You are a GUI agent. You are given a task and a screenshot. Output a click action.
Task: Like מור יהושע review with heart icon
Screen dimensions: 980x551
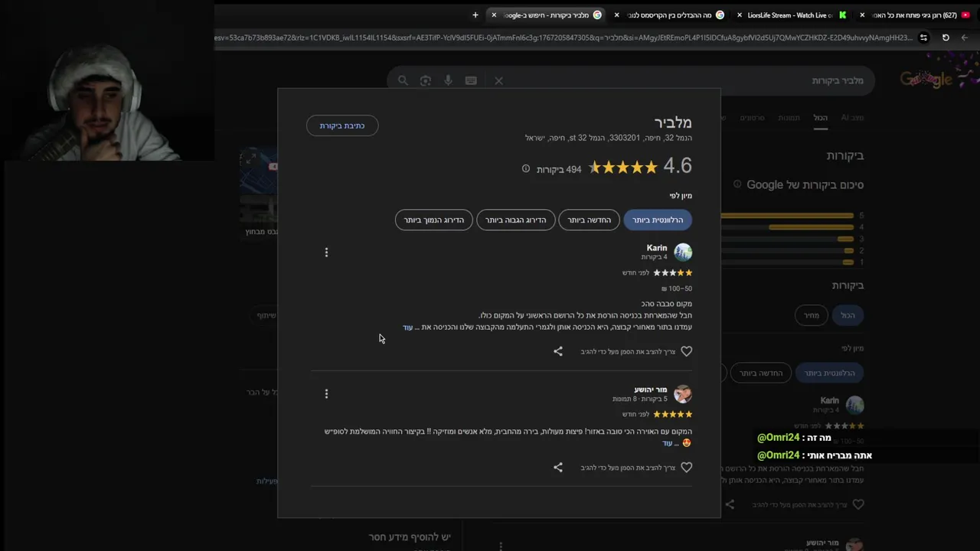point(687,468)
